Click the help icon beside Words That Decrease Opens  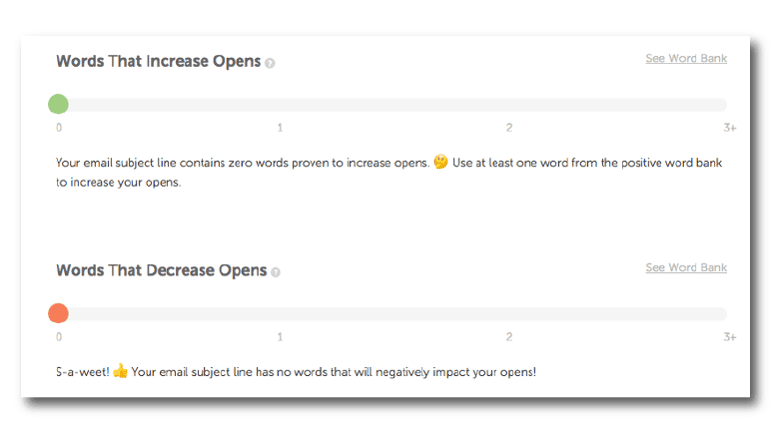pos(276,272)
